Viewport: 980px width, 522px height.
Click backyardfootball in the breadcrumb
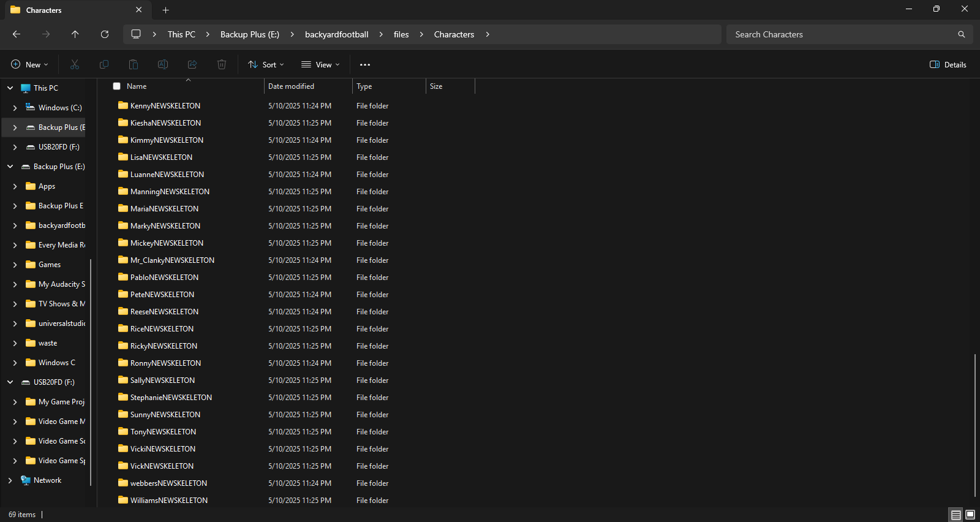coord(337,34)
